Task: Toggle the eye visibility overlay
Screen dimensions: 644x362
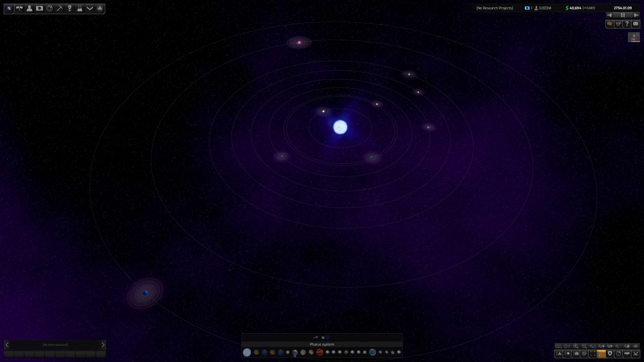Action: click(636, 346)
